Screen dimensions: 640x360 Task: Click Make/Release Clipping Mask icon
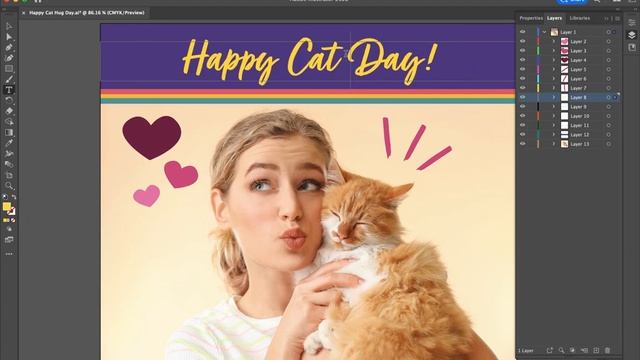click(573, 350)
